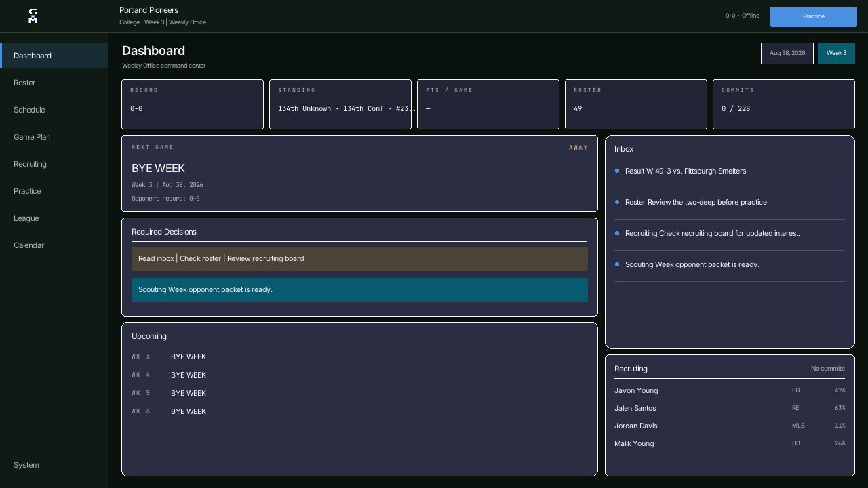
Task: Click the Upcoming panel heading
Action: point(149,336)
